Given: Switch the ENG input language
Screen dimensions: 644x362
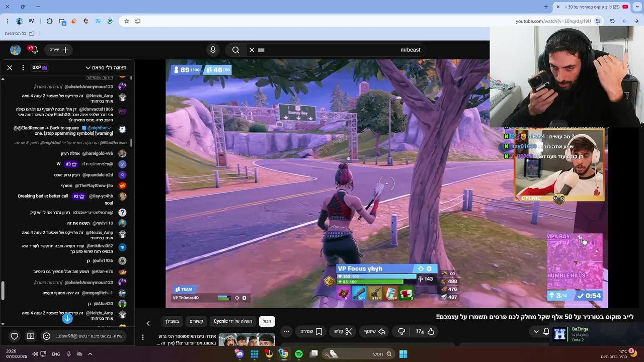Looking at the screenshot, I should 56,354.
